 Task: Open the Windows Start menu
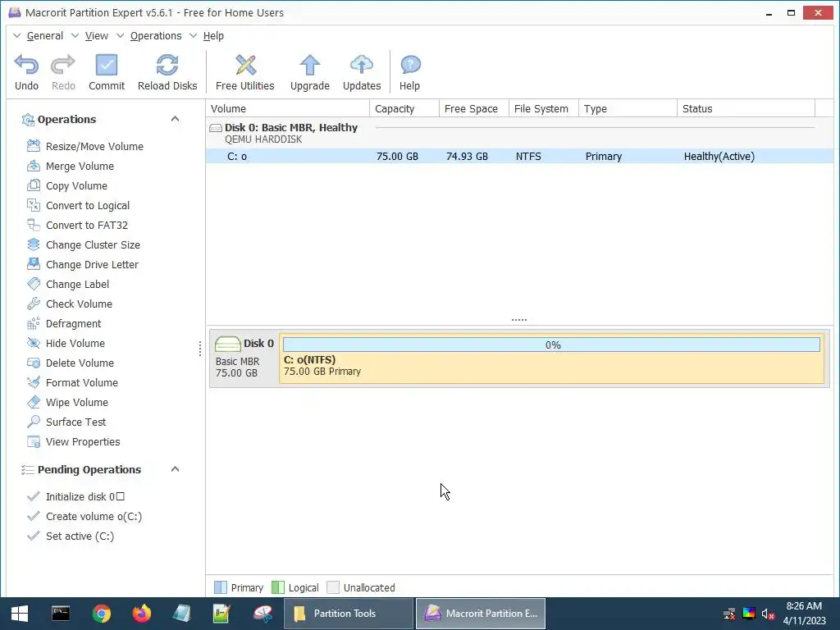pyautogui.click(x=20, y=614)
